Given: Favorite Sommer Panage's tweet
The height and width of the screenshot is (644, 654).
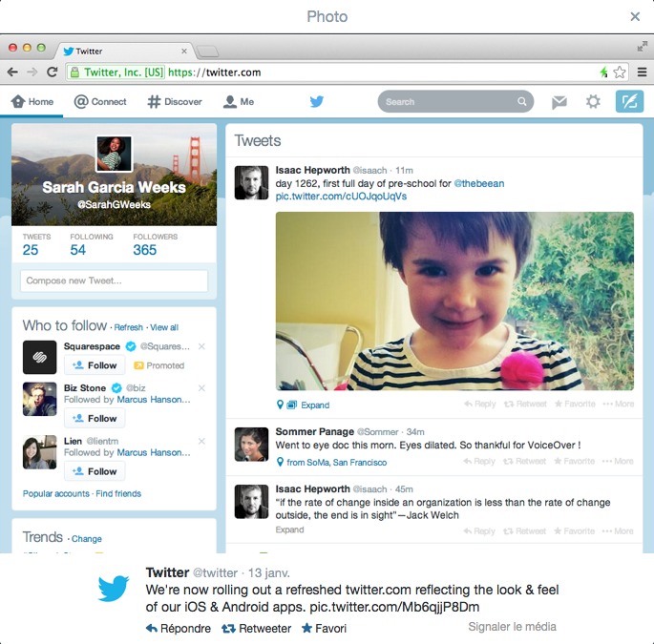Looking at the screenshot, I should click(575, 461).
